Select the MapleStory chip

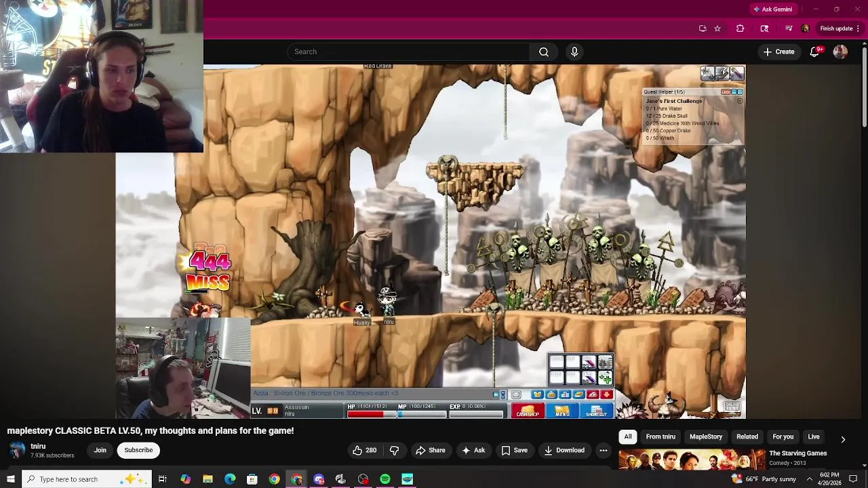pos(706,437)
